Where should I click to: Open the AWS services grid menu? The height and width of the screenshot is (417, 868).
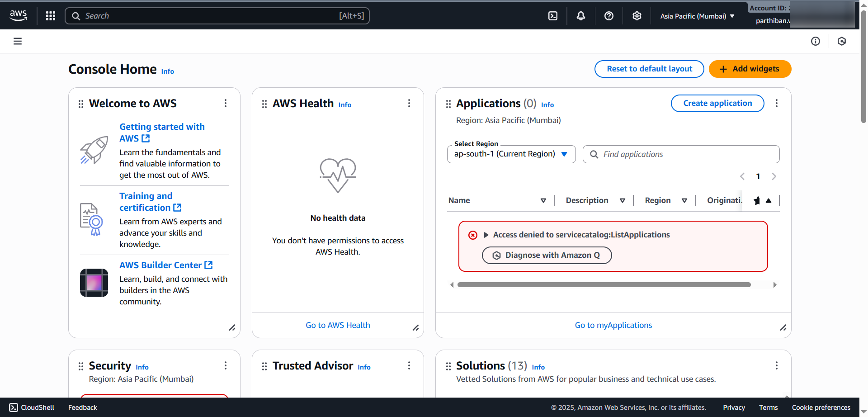pos(50,15)
